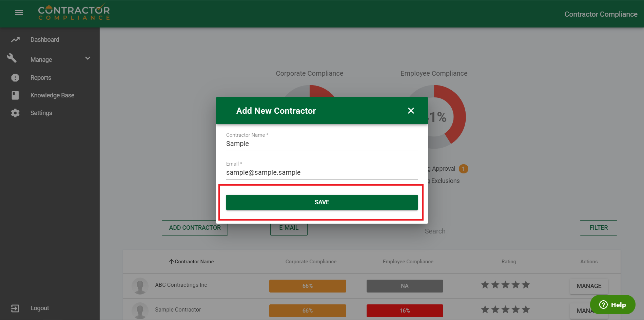Close the Add New Contractor dialog

tap(411, 111)
